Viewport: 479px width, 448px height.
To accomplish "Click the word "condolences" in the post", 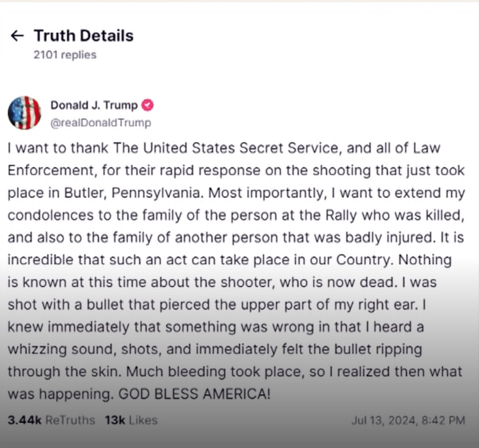I will pos(51,215).
